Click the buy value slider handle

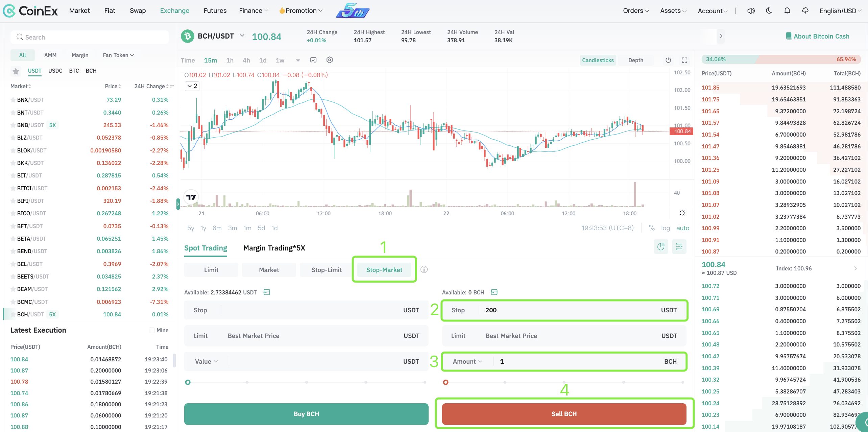(188, 382)
